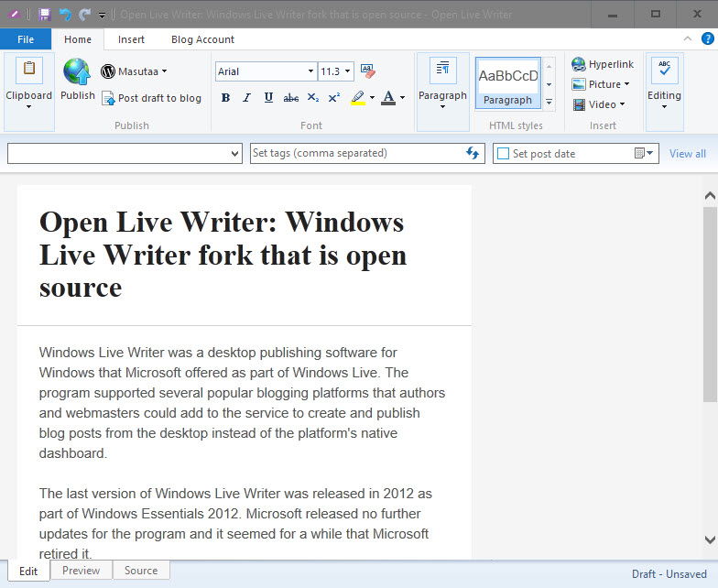Click the Draft - Unsaved status text
The image size is (718, 588).
coord(669,573)
